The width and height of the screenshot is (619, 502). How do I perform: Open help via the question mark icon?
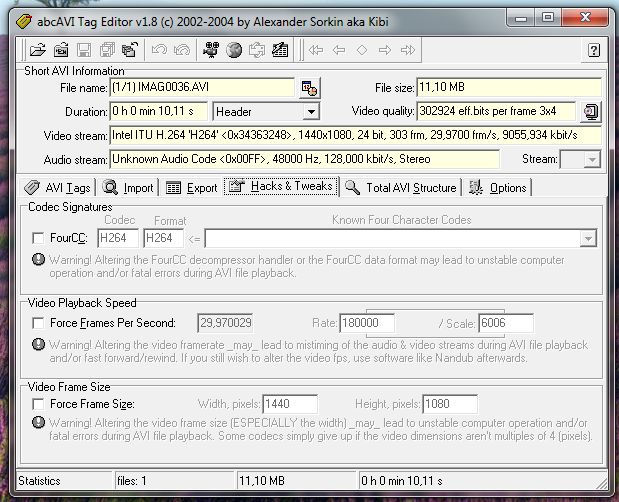(x=594, y=50)
